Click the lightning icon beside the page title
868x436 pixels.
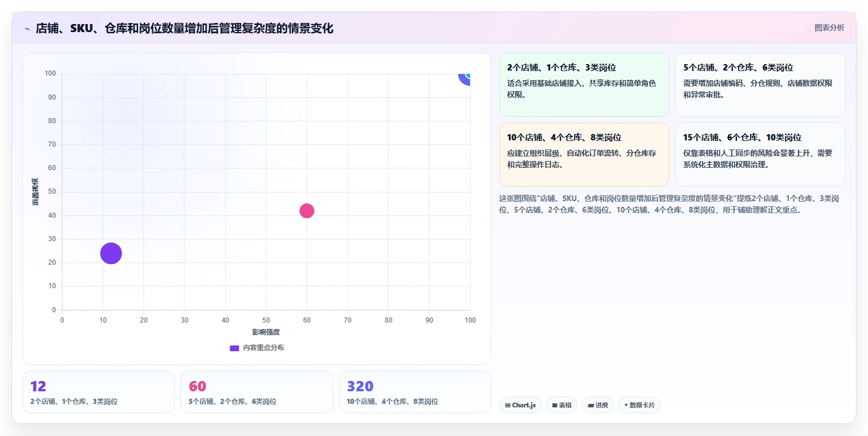pyautogui.click(x=27, y=28)
